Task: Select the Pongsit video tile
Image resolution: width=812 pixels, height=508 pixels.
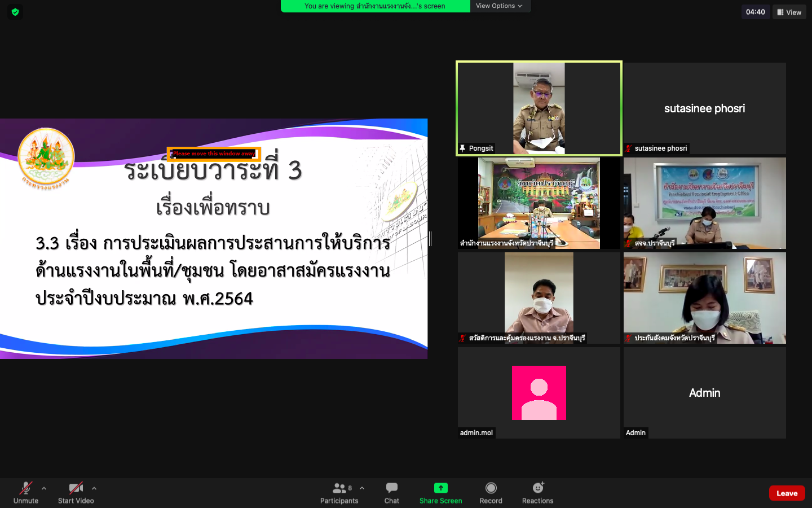Action: (539, 107)
